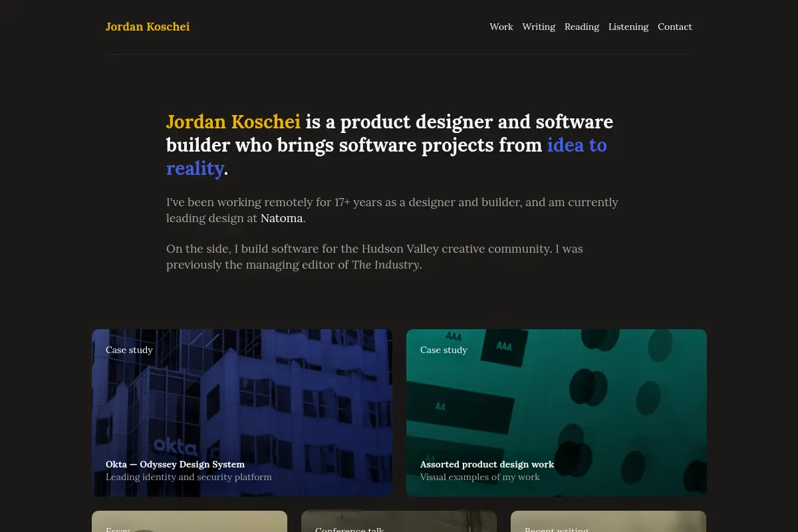Click the 'Okta — Odyssey Design System' title
This screenshot has height=532, width=798.
pos(175,464)
